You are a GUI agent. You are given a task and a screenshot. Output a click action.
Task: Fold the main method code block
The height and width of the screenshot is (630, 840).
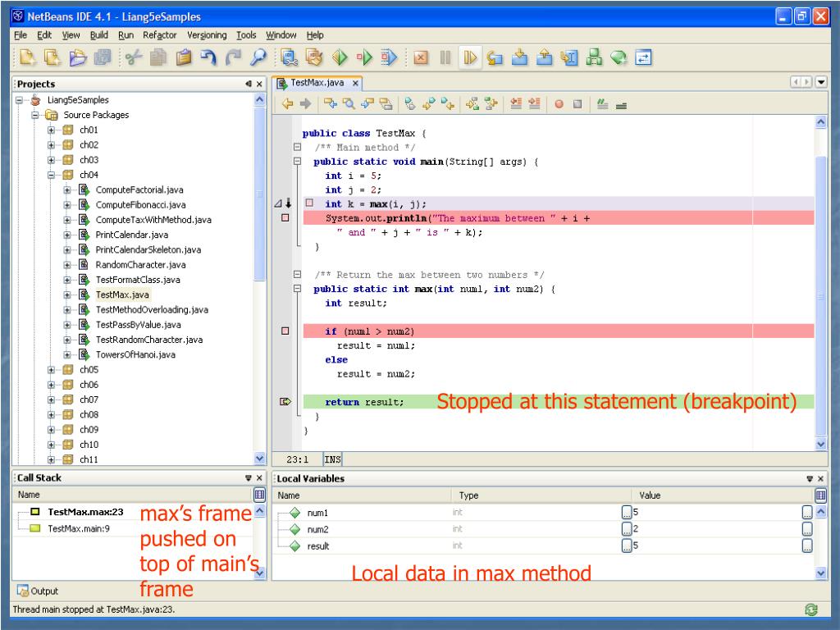click(x=297, y=162)
